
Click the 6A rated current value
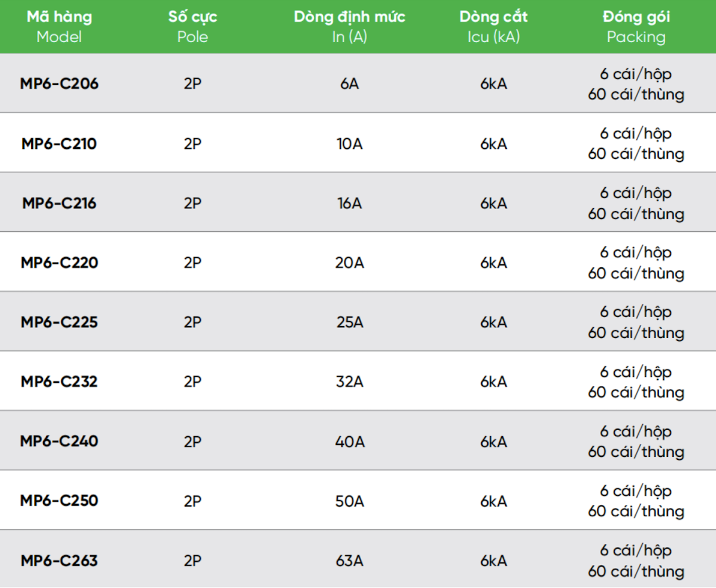pos(349,83)
